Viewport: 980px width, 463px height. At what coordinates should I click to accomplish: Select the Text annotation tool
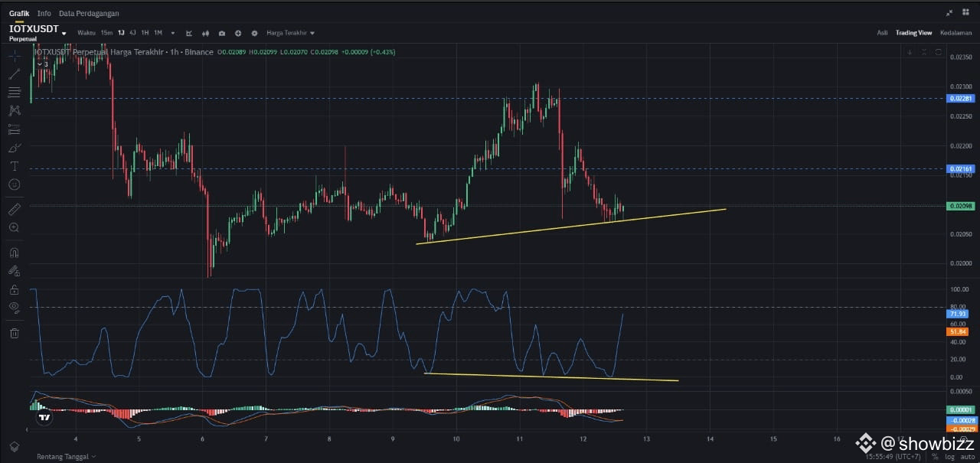(14, 166)
